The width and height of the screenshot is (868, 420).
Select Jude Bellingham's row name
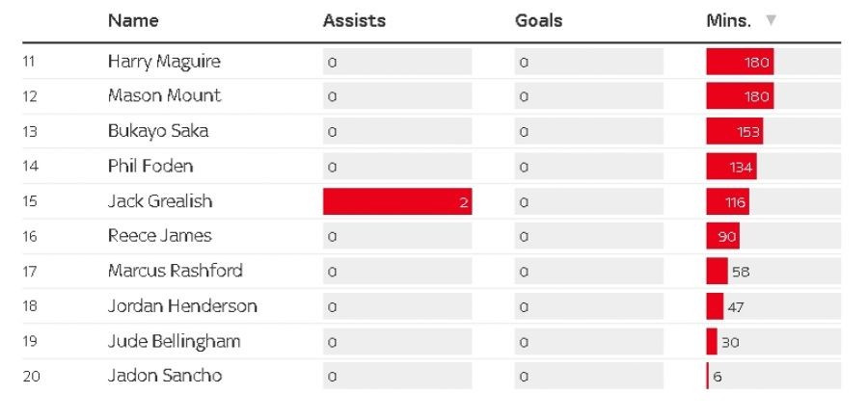pos(175,341)
